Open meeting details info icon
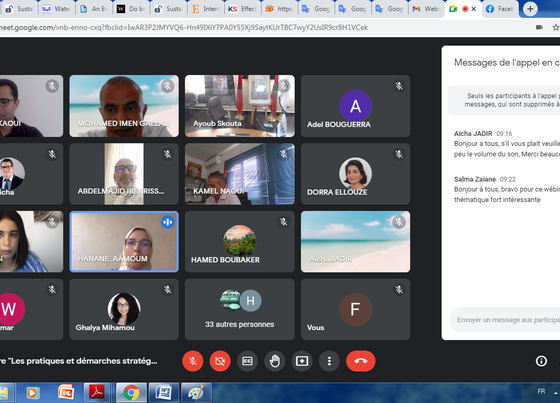The width and height of the screenshot is (560, 403). pos(541,361)
